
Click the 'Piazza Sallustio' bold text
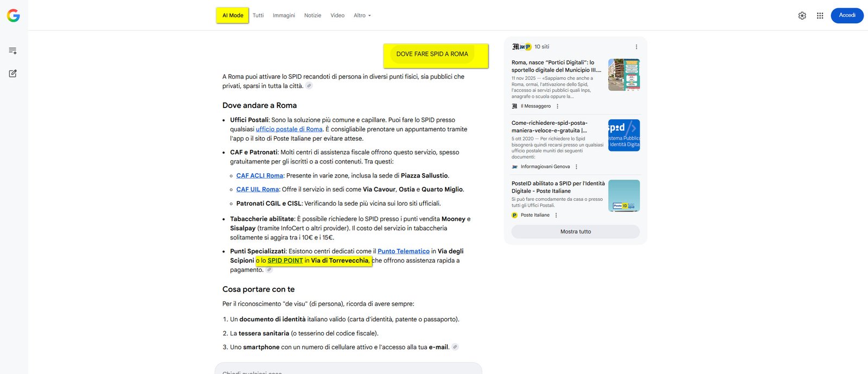(424, 175)
